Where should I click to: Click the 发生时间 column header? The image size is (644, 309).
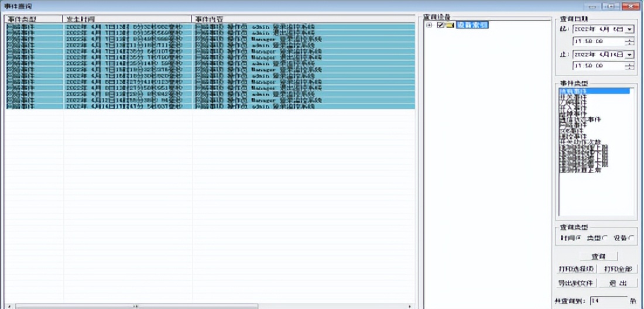click(x=127, y=19)
